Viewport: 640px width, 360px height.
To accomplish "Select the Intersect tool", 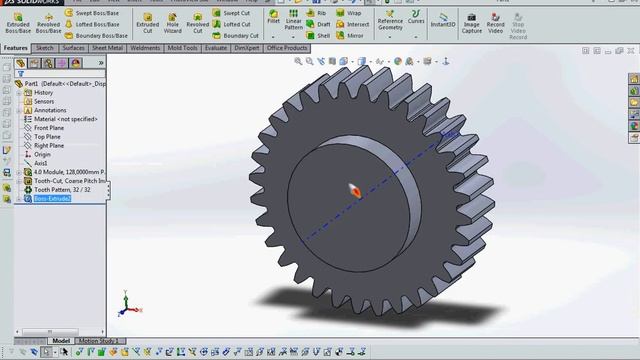I will [353, 24].
